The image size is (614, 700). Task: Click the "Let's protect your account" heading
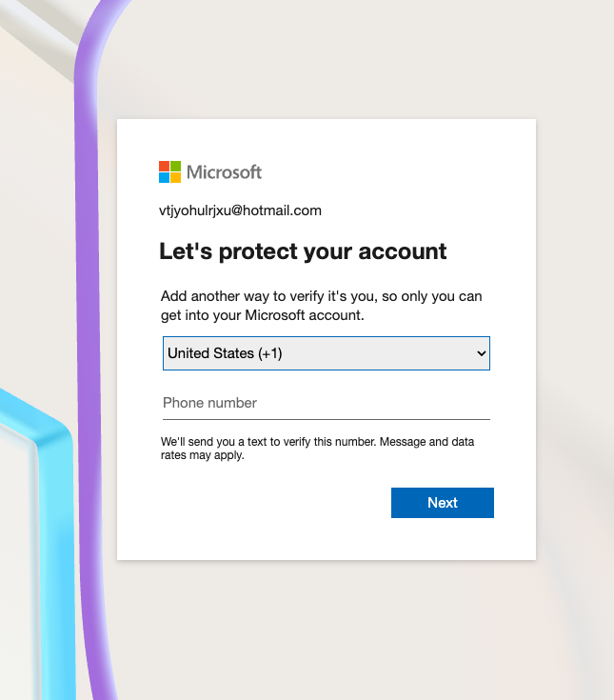[303, 250]
